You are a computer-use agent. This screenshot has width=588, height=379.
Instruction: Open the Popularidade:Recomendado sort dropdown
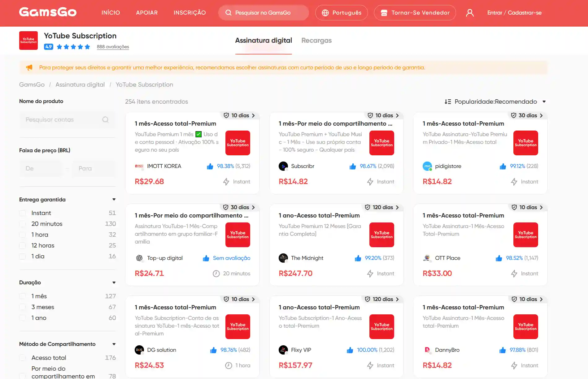click(x=495, y=102)
